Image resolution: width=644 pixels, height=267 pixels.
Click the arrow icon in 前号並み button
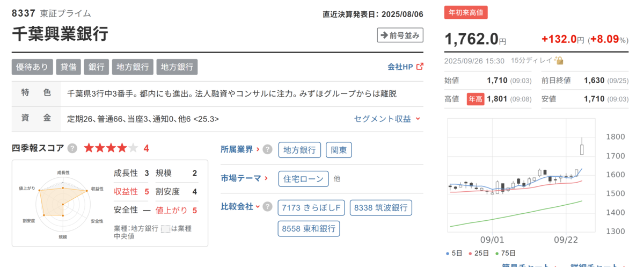384,35
